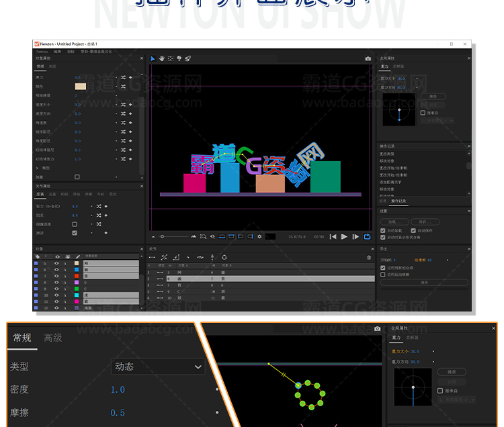Screen dimensions: 504x427
Task: Click the rocket icon in the preview toolbar
Action: pyautogui.click(x=188, y=58)
